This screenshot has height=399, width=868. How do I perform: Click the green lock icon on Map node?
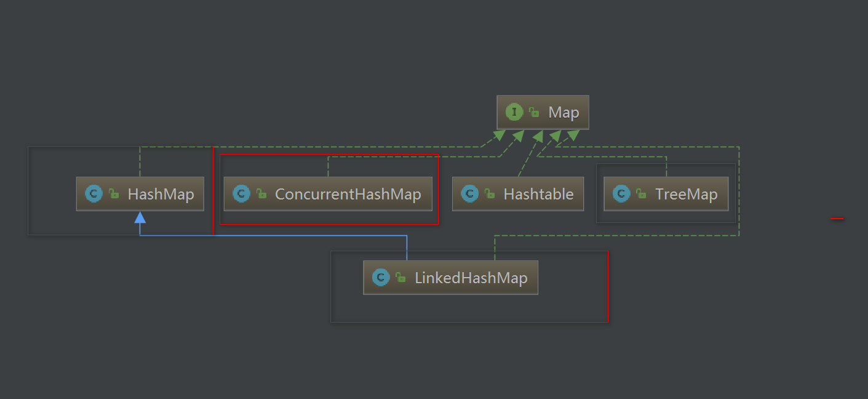534,112
